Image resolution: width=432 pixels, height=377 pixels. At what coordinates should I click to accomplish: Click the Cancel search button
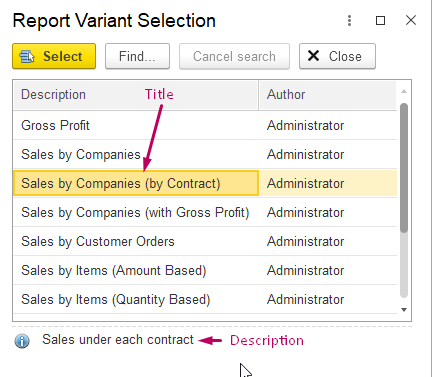(234, 56)
